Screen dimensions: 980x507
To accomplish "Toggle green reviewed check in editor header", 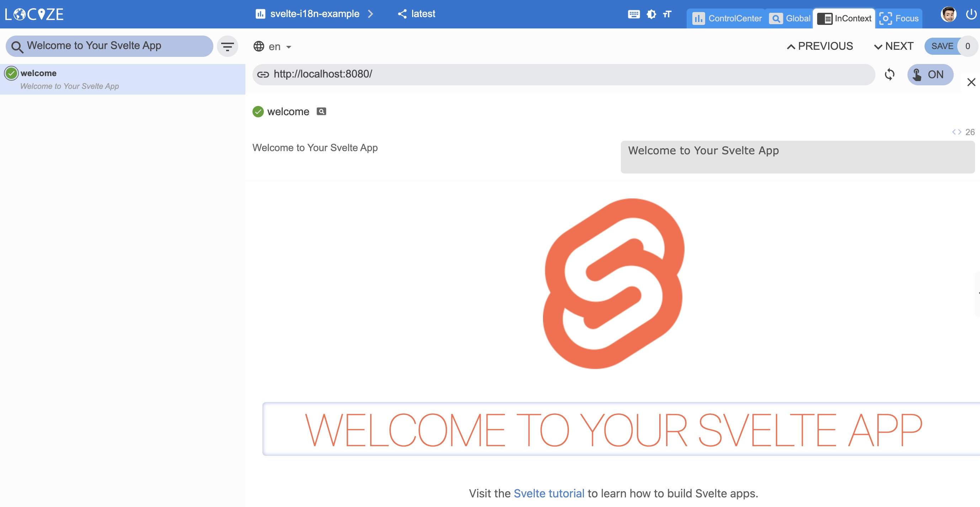I will (258, 111).
